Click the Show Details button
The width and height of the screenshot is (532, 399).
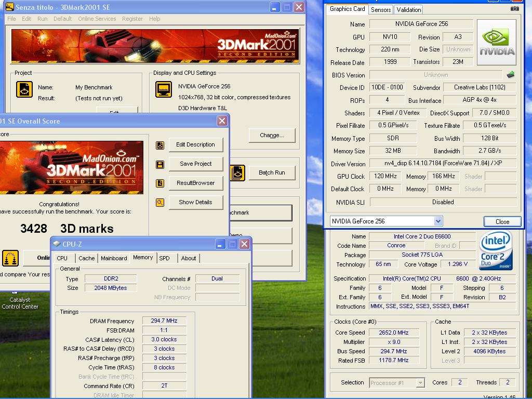[x=196, y=202]
